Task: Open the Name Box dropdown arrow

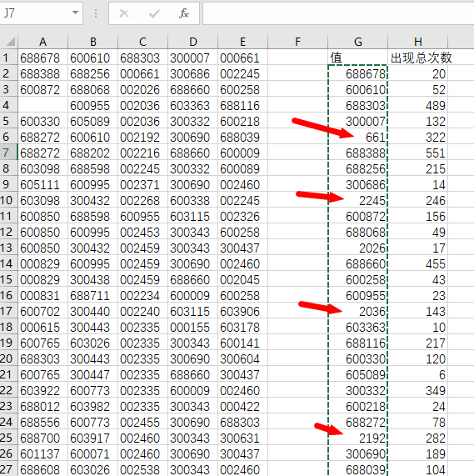Action: tap(75, 13)
